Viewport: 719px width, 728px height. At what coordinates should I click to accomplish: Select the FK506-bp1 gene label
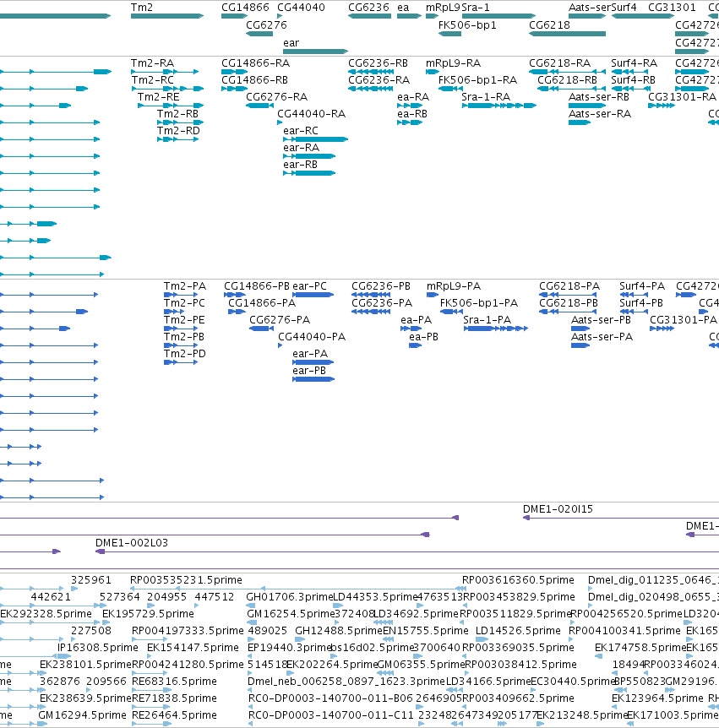pyautogui.click(x=467, y=25)
